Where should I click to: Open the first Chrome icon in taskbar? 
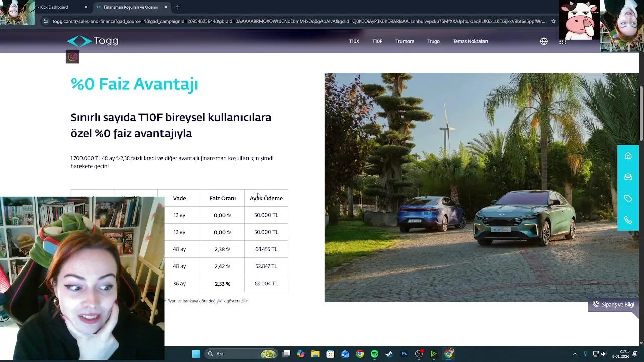(360, 354)
